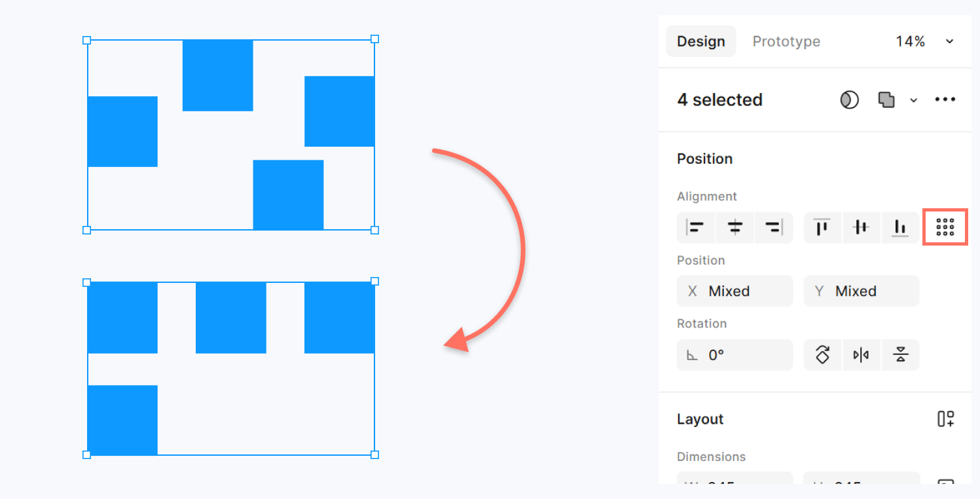
Task: Open the three-dots more options menu
Action: 945,100
